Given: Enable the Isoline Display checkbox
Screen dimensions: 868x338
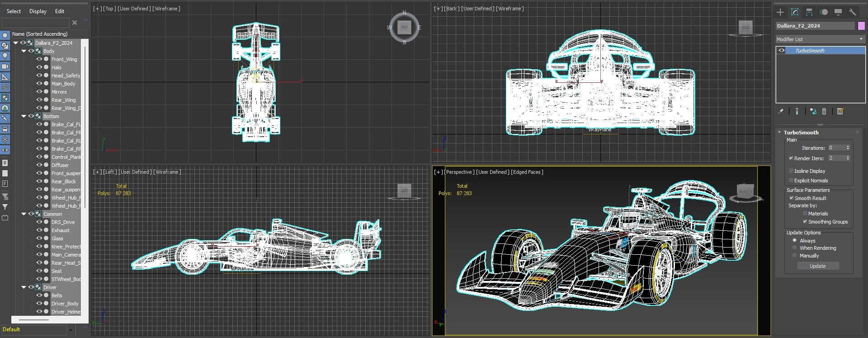Looking at the screenshot, I should pyautogui.click(x=791, y=171).
